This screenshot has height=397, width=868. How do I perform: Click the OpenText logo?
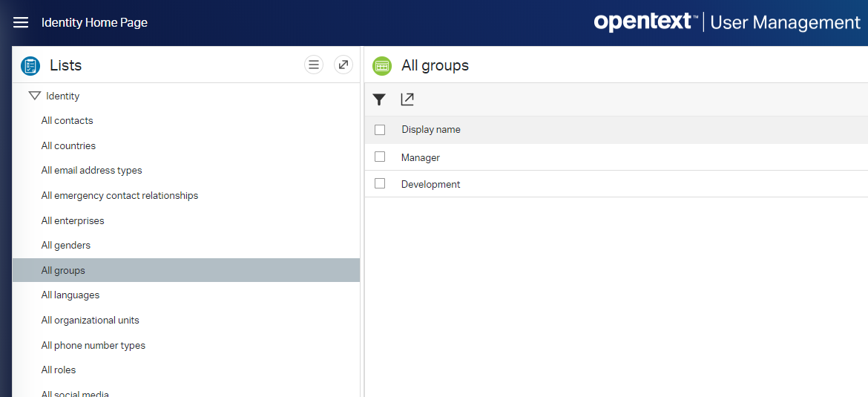tap(645, 22)
